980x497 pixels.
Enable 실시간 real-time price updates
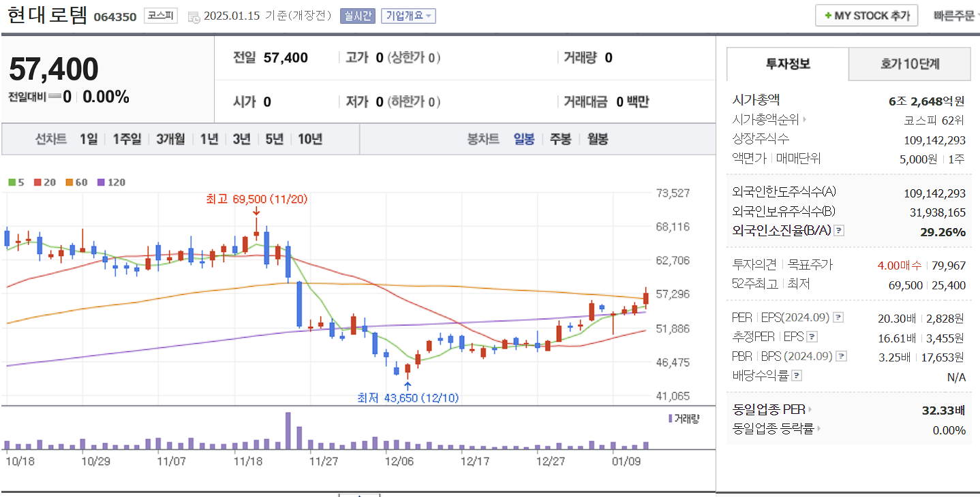pos(358,16)
